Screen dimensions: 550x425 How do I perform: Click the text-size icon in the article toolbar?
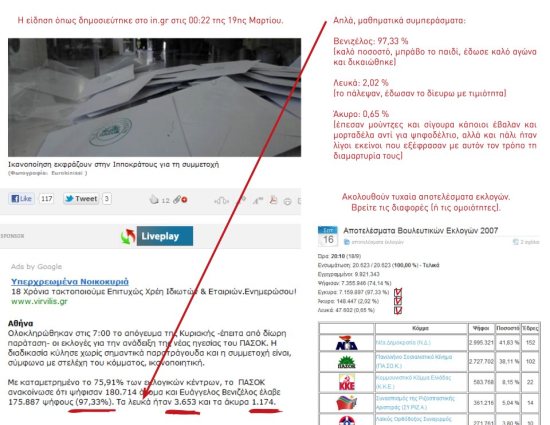coord(258,201)
